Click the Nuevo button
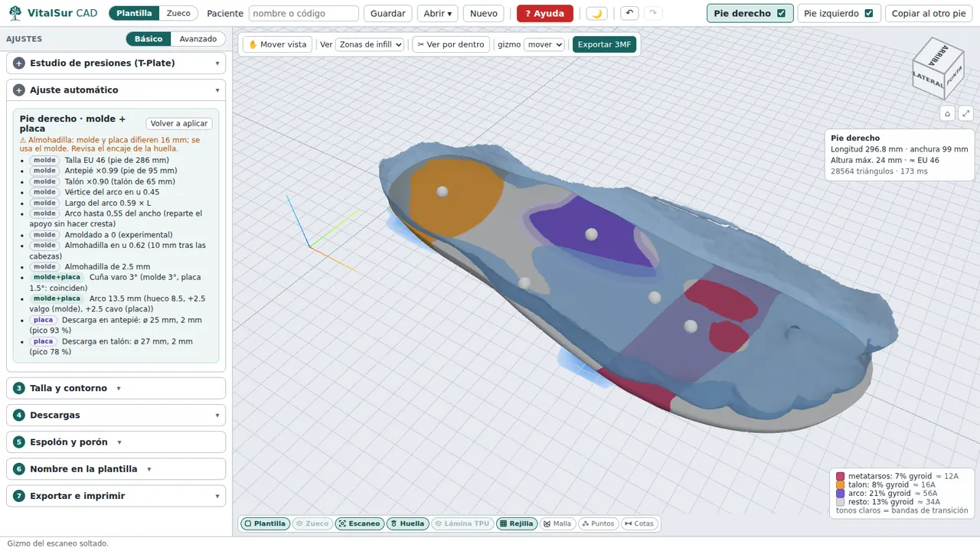Image resolution: width=980 pixels, height=551 pixels. click(484, 13)
